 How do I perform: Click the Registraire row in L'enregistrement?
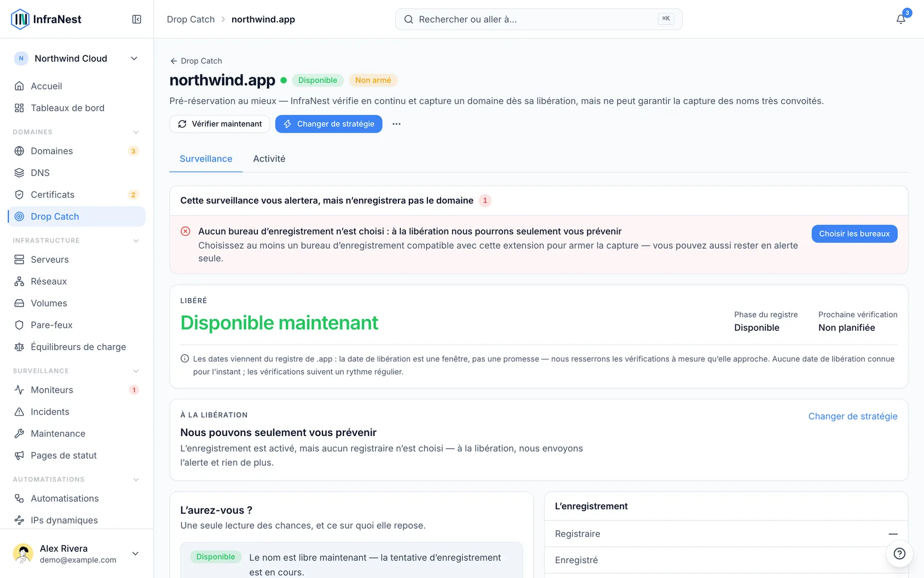click(x=726, y=534)
